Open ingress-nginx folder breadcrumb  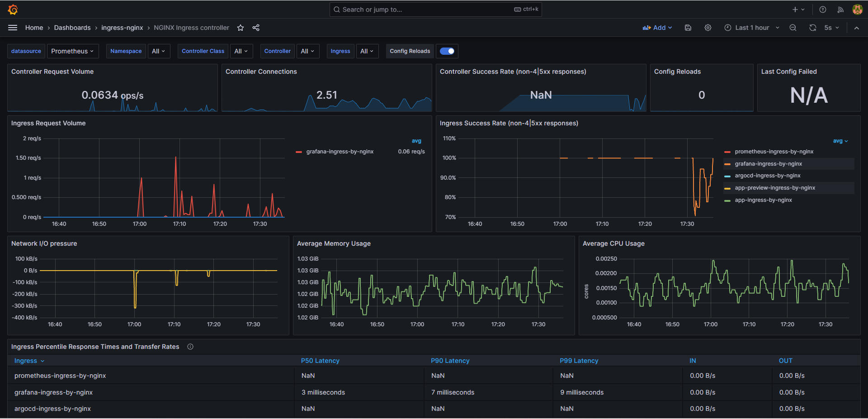coord(122,28)
